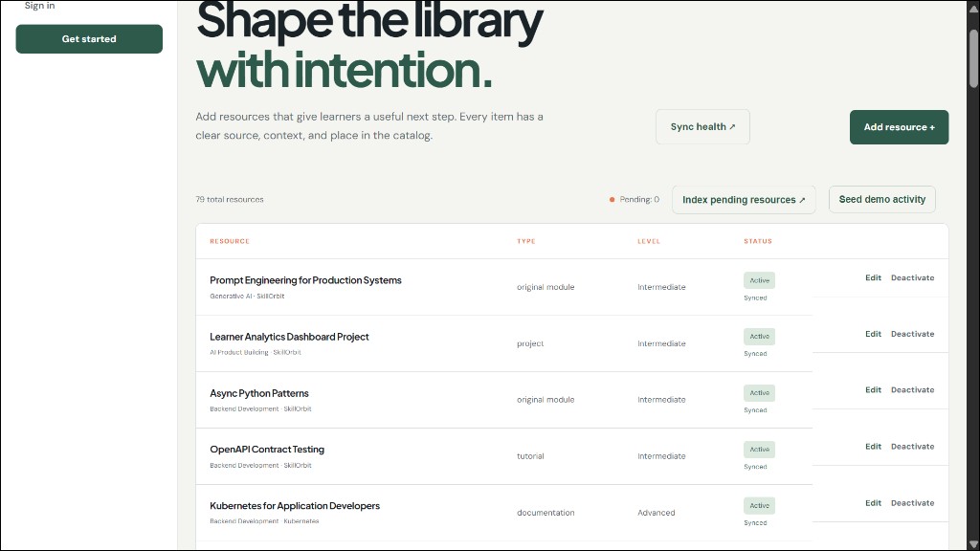The width and height of the screenshot is (980, 551).
Task: Click the Sign in link
Action: [x=39, y=6]
